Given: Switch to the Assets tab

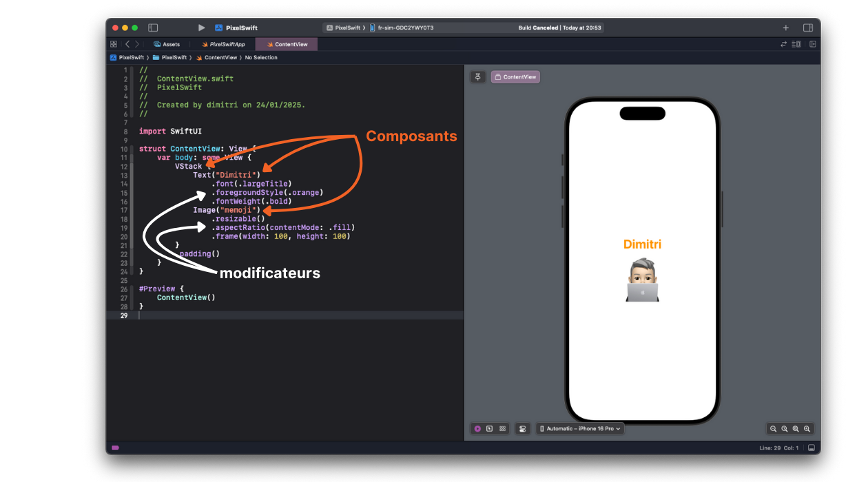Looking at the screenshot, I should pyautogui.click(x=167, y=44).
